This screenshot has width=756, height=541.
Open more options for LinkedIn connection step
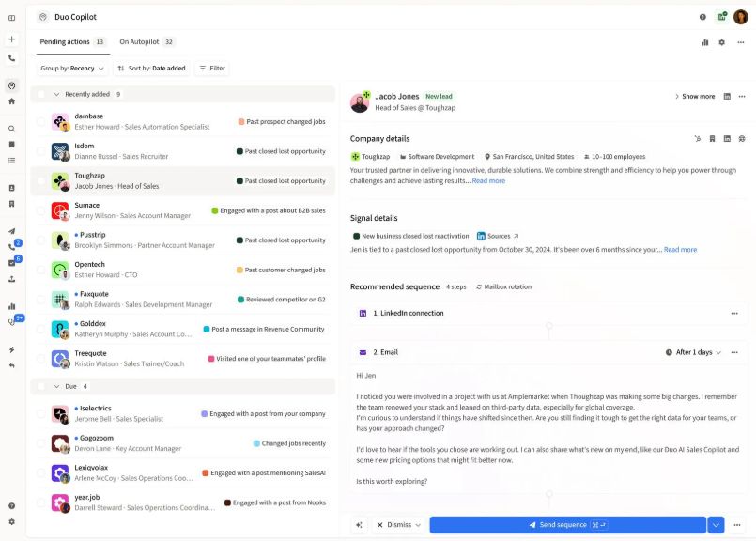(x=734, y=314)
